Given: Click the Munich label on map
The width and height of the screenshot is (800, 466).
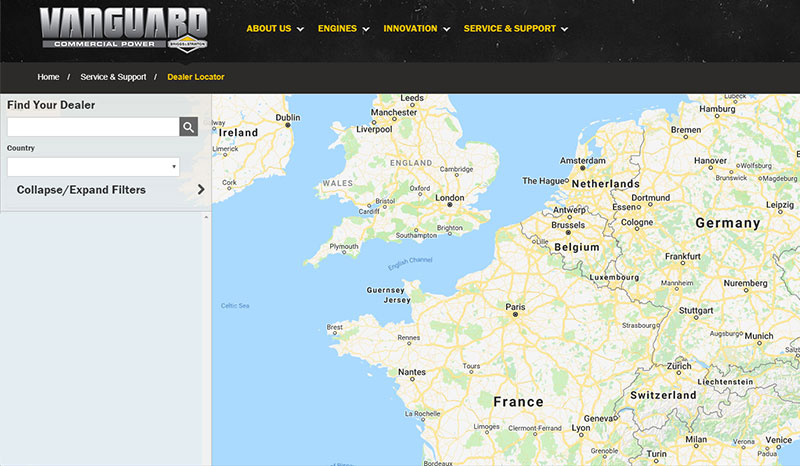Looking at the screenshot, I should [759, 336].
